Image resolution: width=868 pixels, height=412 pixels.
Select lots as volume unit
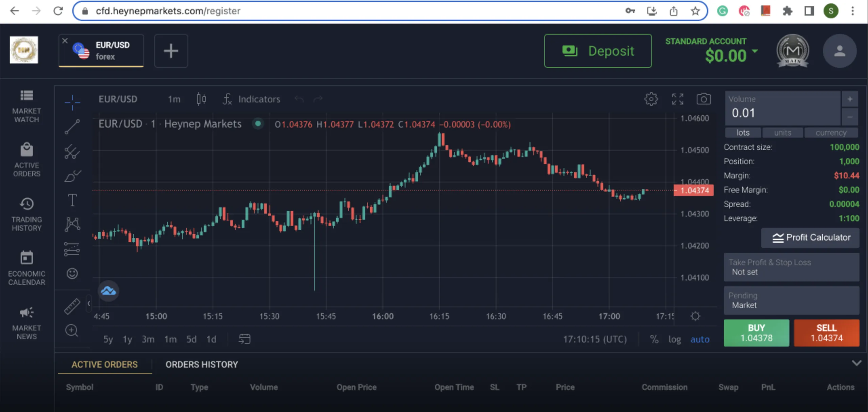click(743, 133)
